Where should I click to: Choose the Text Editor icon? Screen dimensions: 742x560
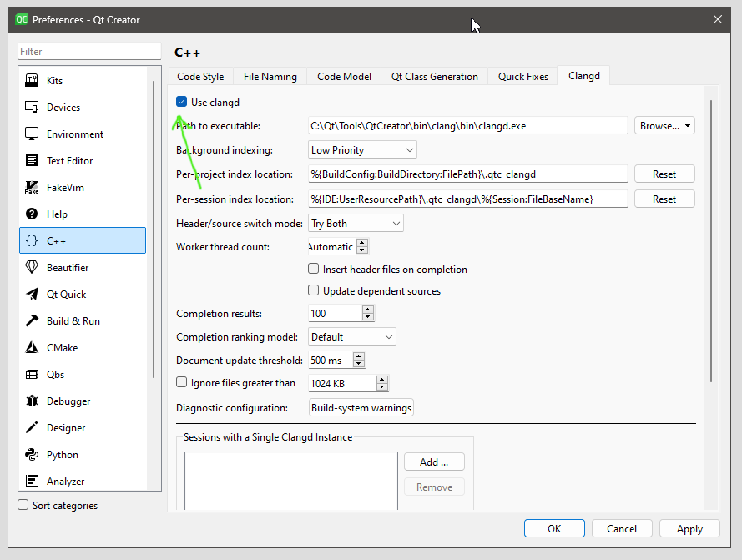32,161
